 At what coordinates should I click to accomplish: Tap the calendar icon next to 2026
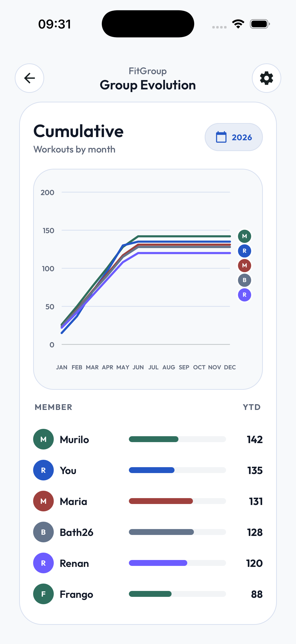[221, 137]
